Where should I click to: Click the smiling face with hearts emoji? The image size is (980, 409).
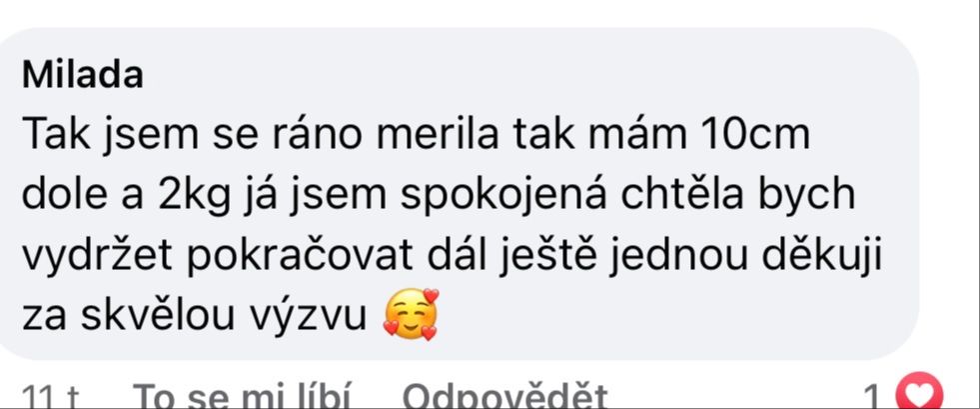(x=412, y=315)
